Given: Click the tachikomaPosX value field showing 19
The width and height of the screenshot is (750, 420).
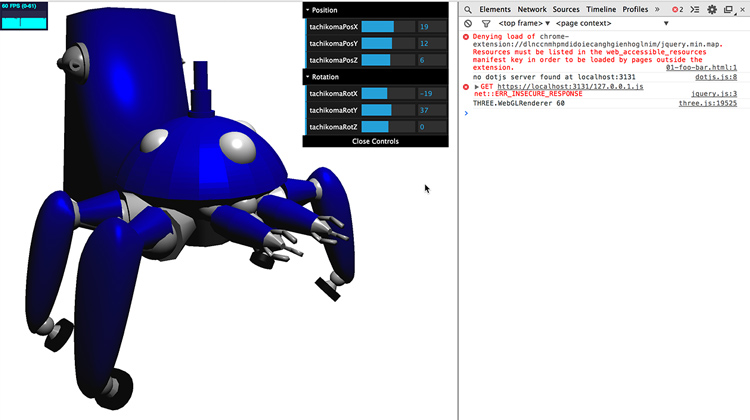Looking at the screenshot, I should pos(432,27).
